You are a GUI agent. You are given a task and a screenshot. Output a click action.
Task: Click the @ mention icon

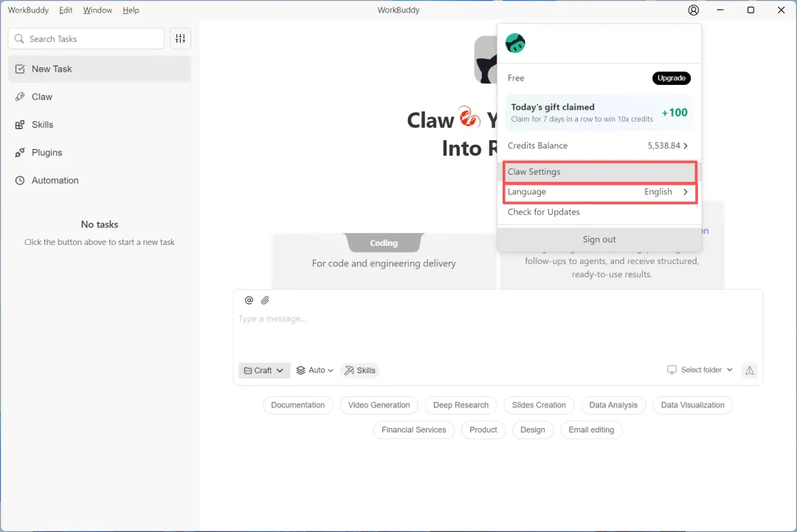coord(249,300)
